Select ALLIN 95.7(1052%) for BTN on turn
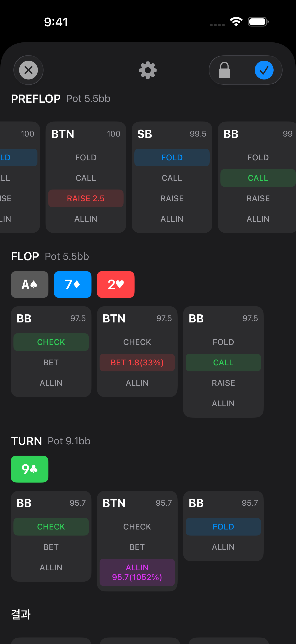 (137, 572)
